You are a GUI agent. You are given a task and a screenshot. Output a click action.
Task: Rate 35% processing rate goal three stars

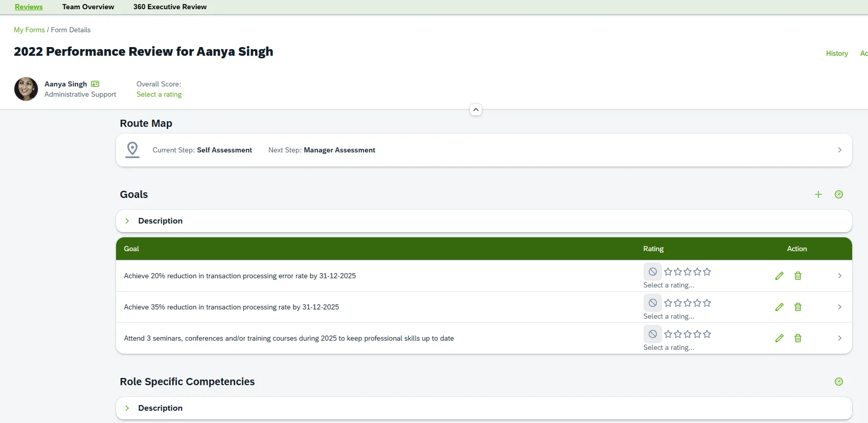688,303
